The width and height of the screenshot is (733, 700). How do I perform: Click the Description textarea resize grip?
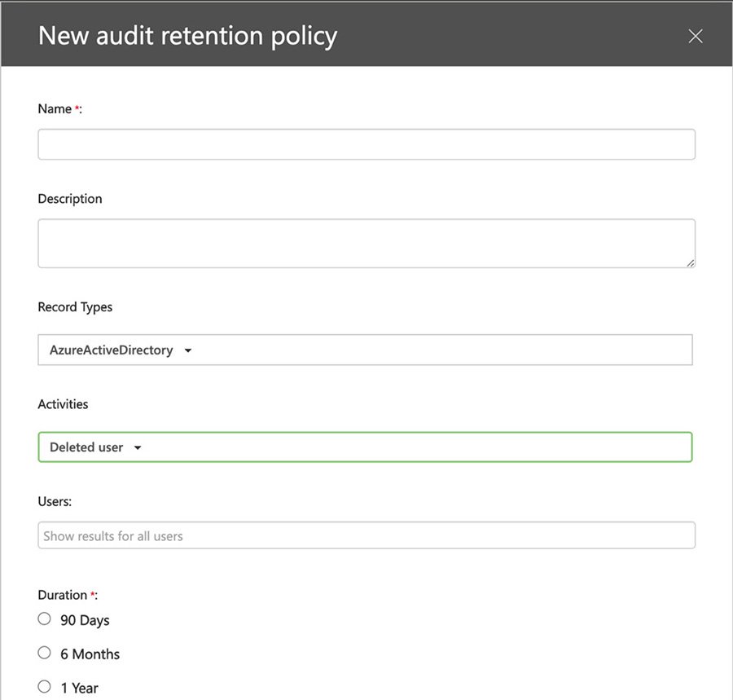691,262
